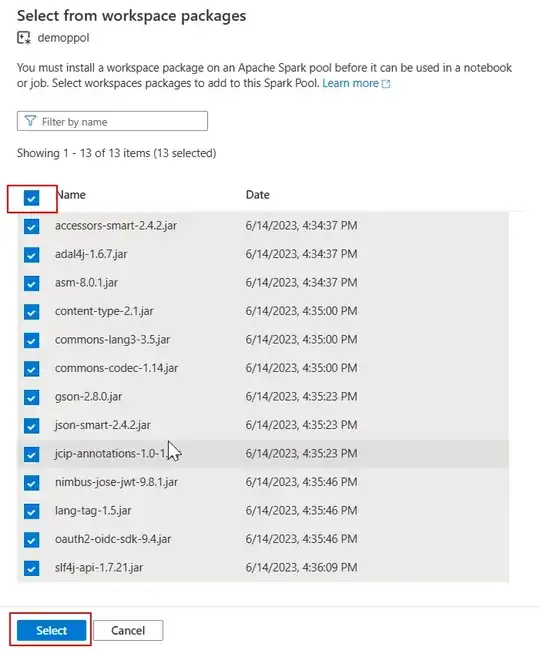Toggle the select-all header checkbox
The height and width of the screenshot is (650, 540).
[31, 198]
